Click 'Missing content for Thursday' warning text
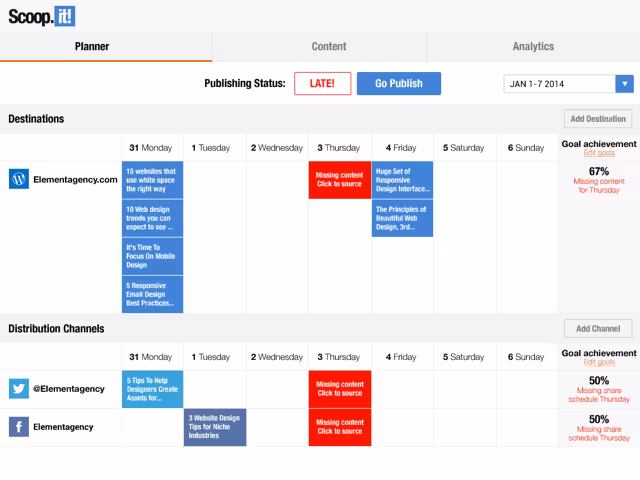This screenshot has height=480, width=640. pos(599,186)
